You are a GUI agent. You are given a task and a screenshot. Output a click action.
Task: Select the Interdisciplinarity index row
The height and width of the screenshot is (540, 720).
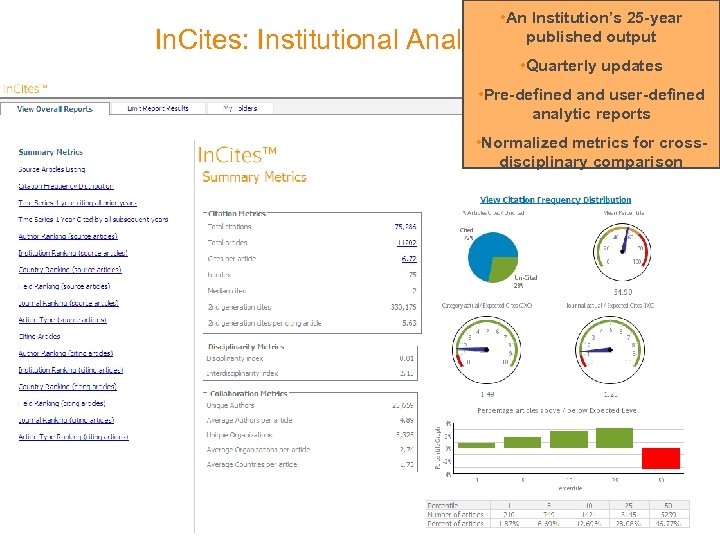pyautogui.click(x=310, y=373)
